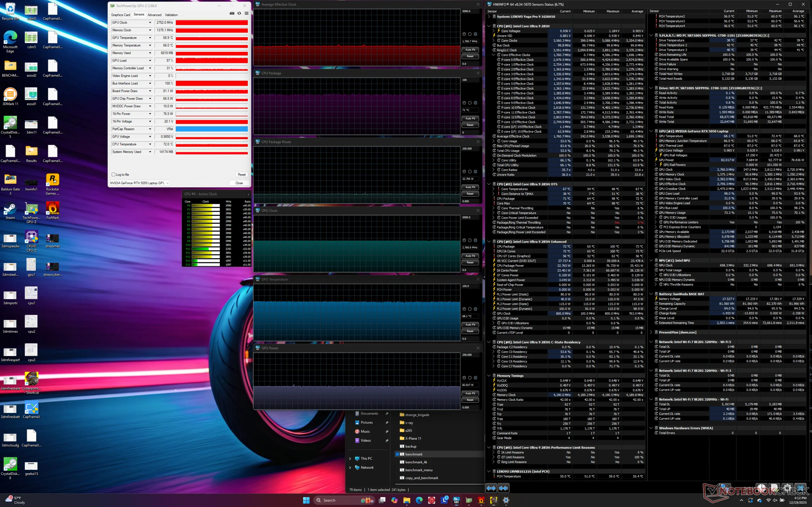The image size is (812, 507).
Task: Click the HWiNFO shrink columns arrows icon
Action: point(503,488)
